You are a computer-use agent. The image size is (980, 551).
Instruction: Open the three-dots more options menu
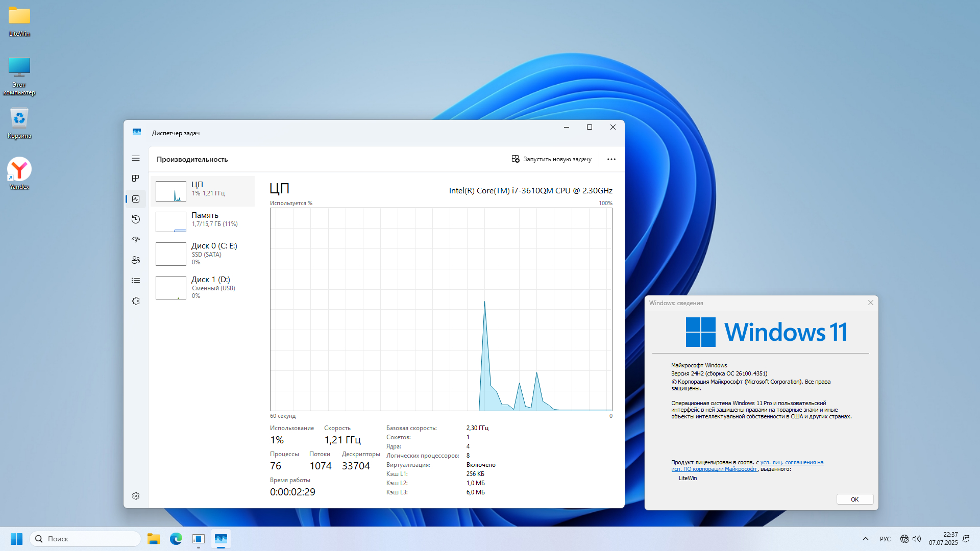[611, 159]
